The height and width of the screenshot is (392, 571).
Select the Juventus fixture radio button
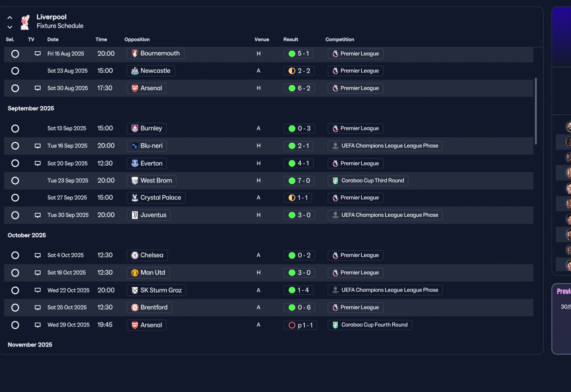15,215
